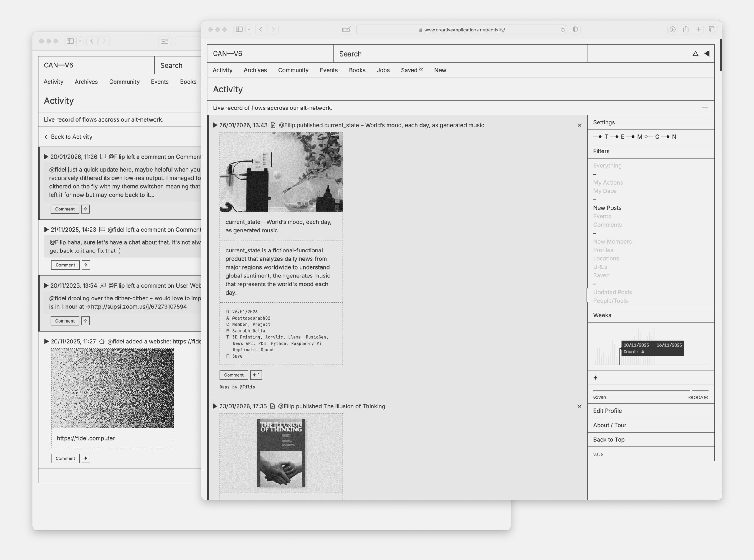Save the current_state post via Save link
This screenshot has width=754, height=560.
237,356
